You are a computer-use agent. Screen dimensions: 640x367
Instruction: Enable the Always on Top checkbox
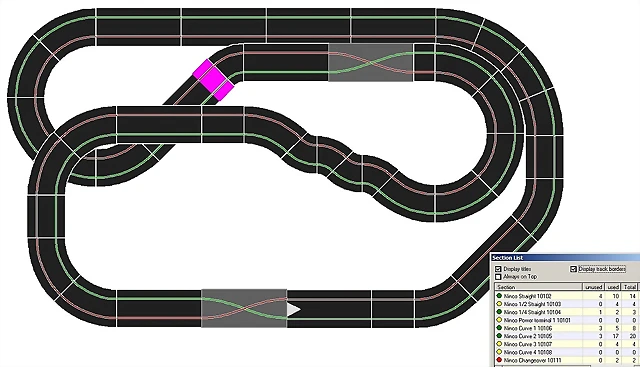(x=498, y=277)
